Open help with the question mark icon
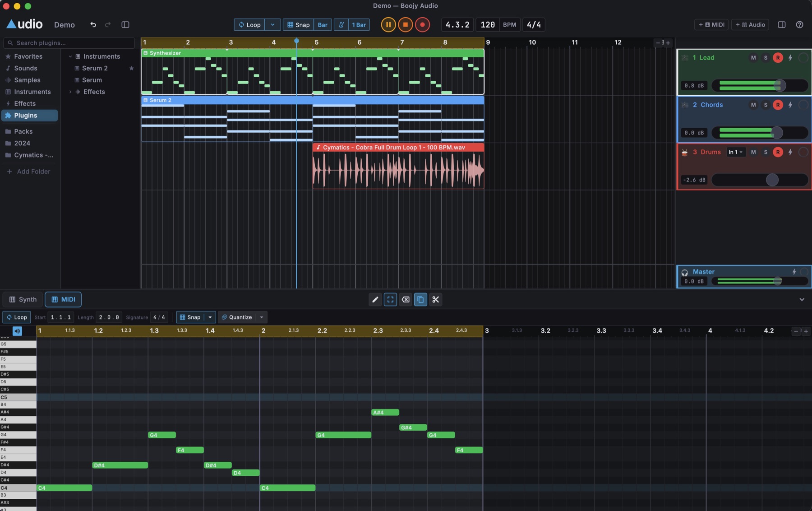This screenshot has width=812, height=511. [x=799, y=24]
